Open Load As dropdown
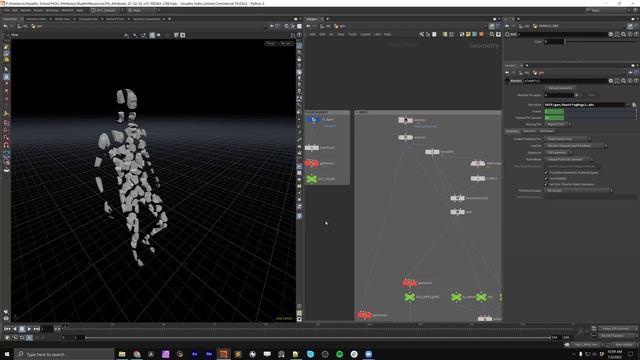640x360 pixels. pyautogui.click(x=576, y=146)
